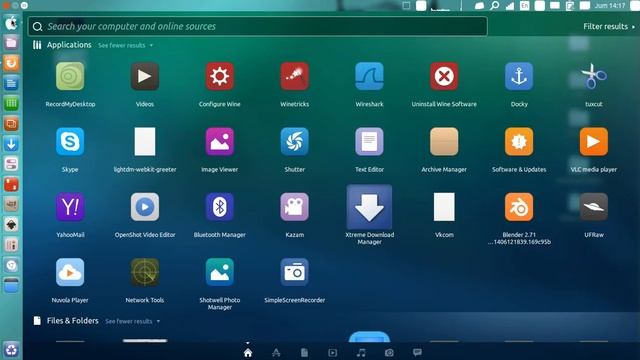Open Archive Manager
The width and height of the screenshot is (640, 360).
444,142
